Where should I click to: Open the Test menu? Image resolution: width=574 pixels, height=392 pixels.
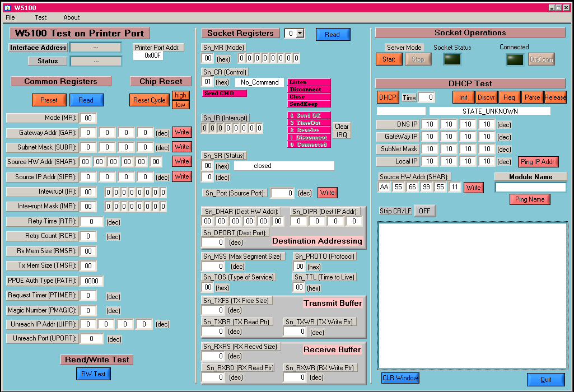41,17
